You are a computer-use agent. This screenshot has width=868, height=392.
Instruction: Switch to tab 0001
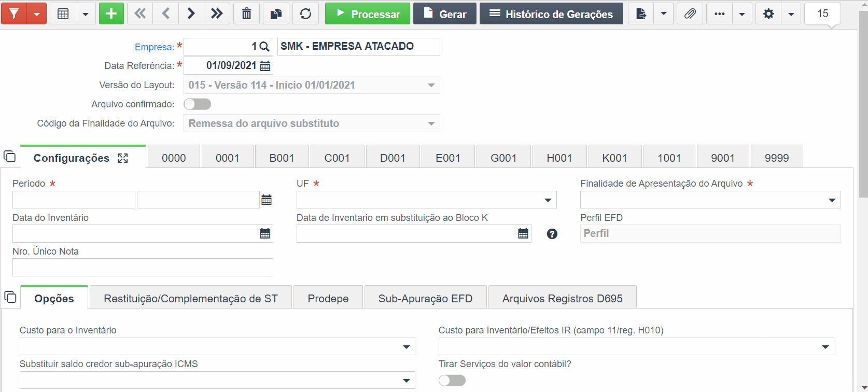228,158
